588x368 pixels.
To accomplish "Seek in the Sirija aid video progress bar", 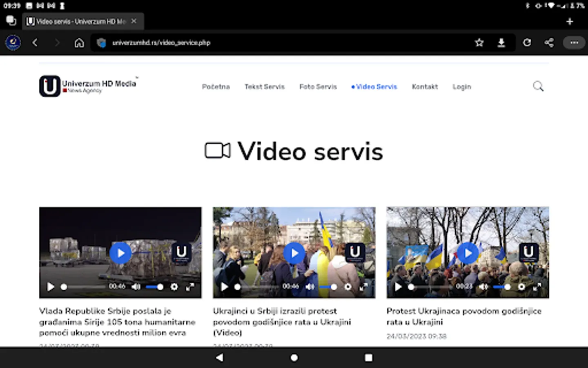I will [x=83, y=287].
